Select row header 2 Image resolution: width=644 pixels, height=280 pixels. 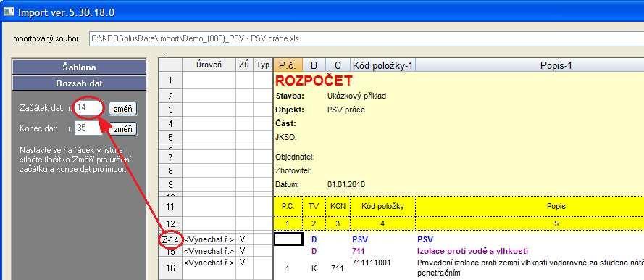(x=170, y=96)
